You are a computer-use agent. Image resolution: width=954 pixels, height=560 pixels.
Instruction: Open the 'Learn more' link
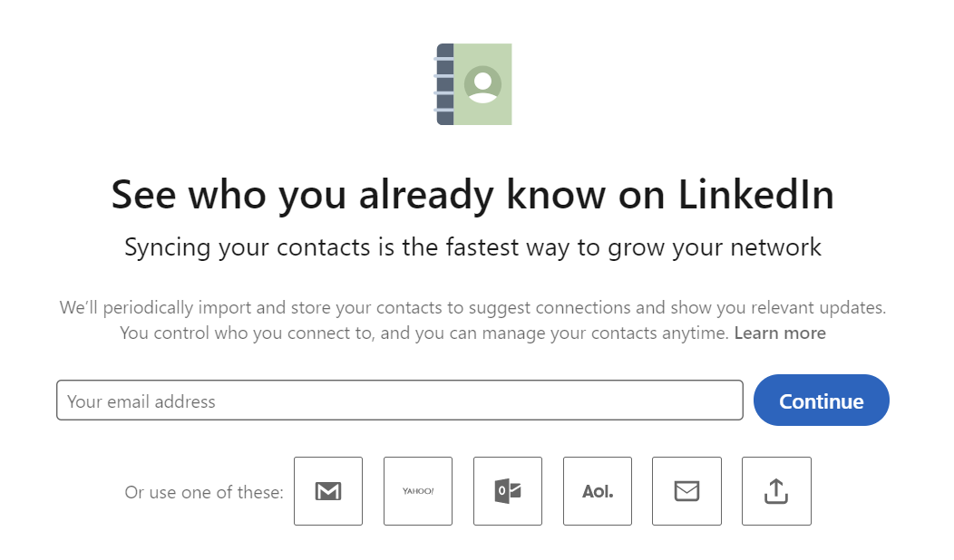click(780, 333)
